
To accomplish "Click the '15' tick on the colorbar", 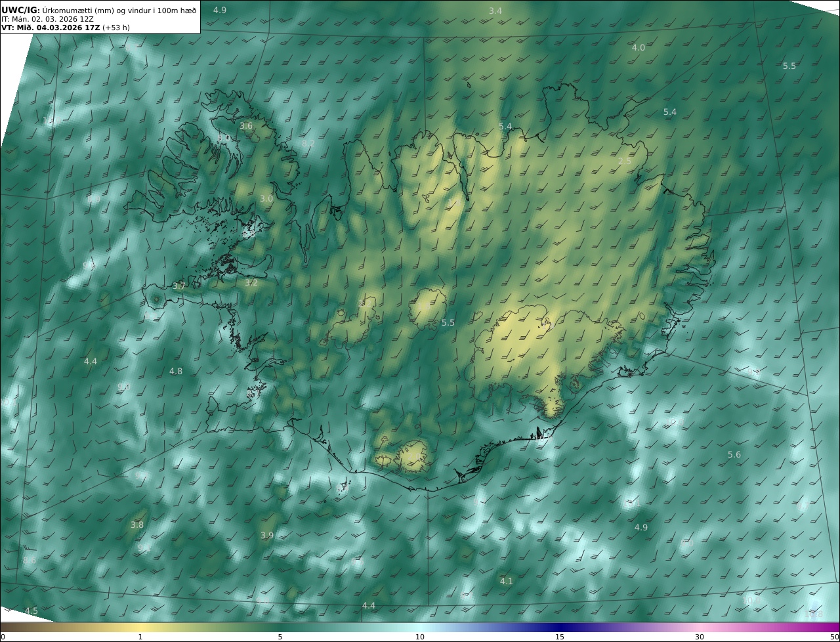I will 560,637.
